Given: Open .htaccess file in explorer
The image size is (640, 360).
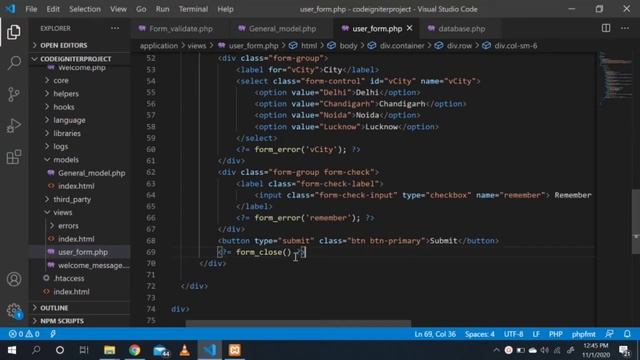Looking at the screenshot, I should point(69,278).
